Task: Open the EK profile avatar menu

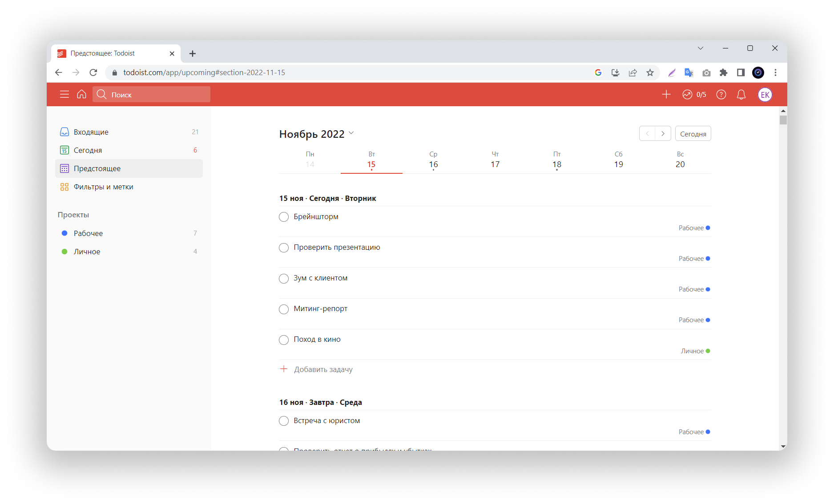Action: pyautogui.click(x=765, y=94)
